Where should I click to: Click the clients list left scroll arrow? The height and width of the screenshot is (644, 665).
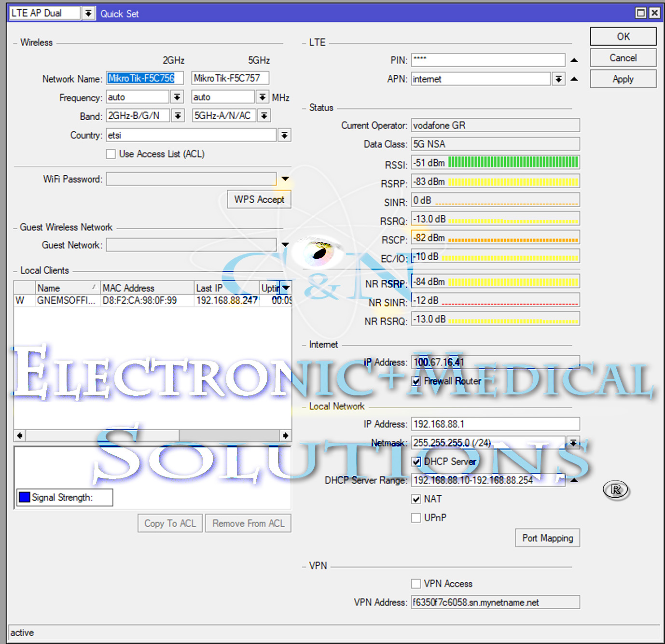coord(20,435)
